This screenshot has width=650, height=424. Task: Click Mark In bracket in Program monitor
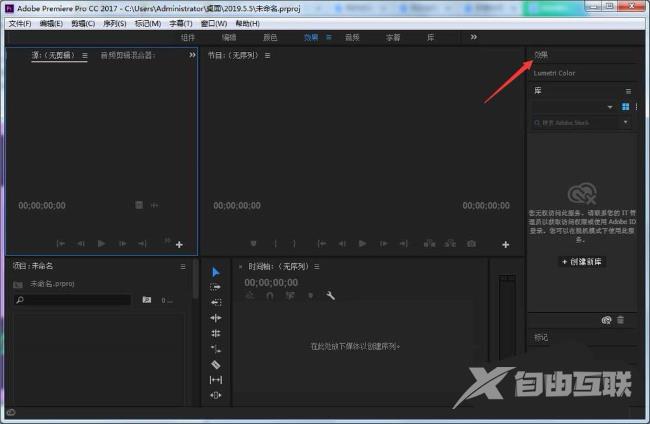(275, 244)
